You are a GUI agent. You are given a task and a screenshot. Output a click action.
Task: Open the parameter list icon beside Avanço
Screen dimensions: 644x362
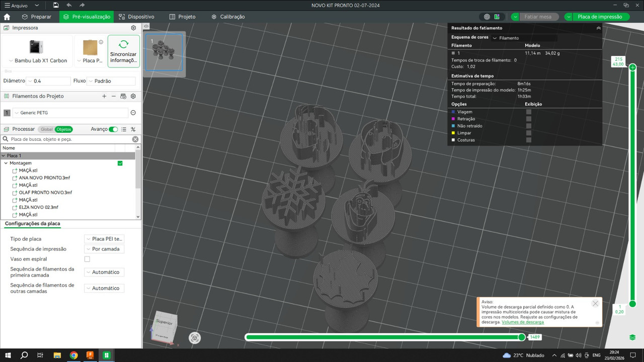pos(124,129)
